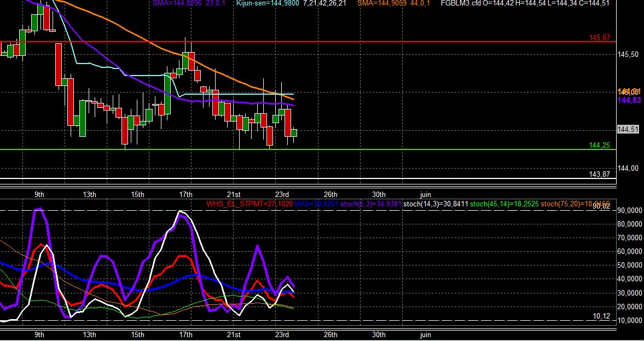
Task: Click the blue MA9 indicator label
Action: pyautogui.click(x=316, y=204)
